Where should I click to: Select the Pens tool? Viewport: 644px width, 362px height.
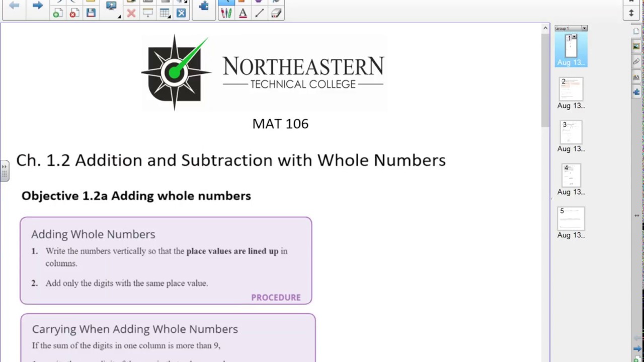point(226,14)
